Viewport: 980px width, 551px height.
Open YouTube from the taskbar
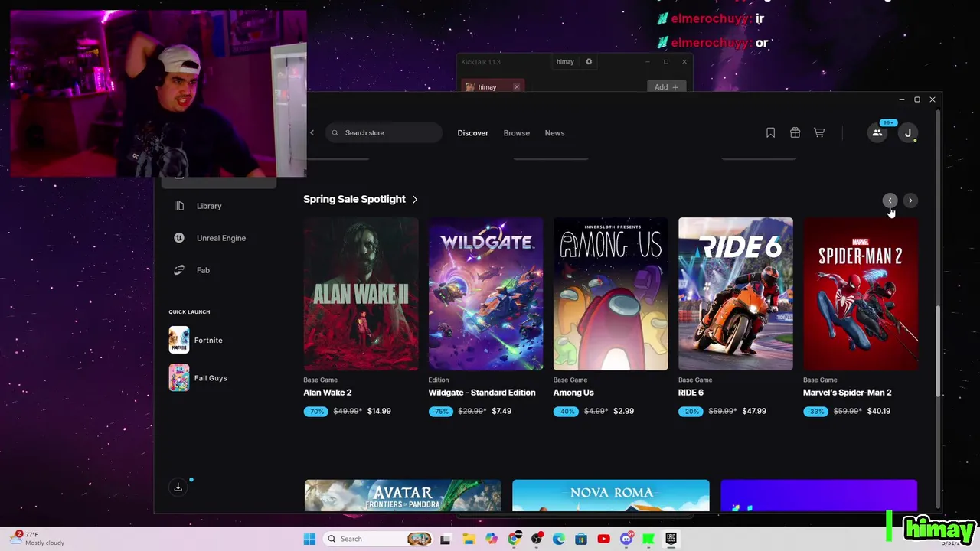[x=603, y=539]
